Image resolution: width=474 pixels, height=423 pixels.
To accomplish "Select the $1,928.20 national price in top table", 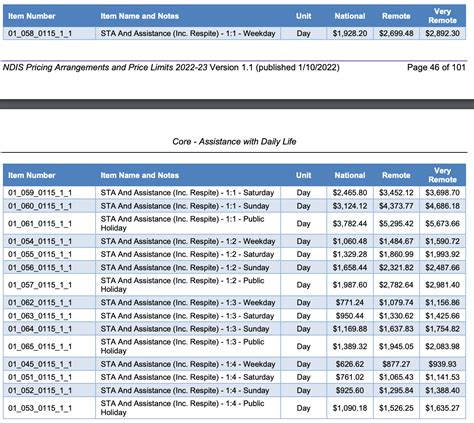I will [x=350, y=33].
